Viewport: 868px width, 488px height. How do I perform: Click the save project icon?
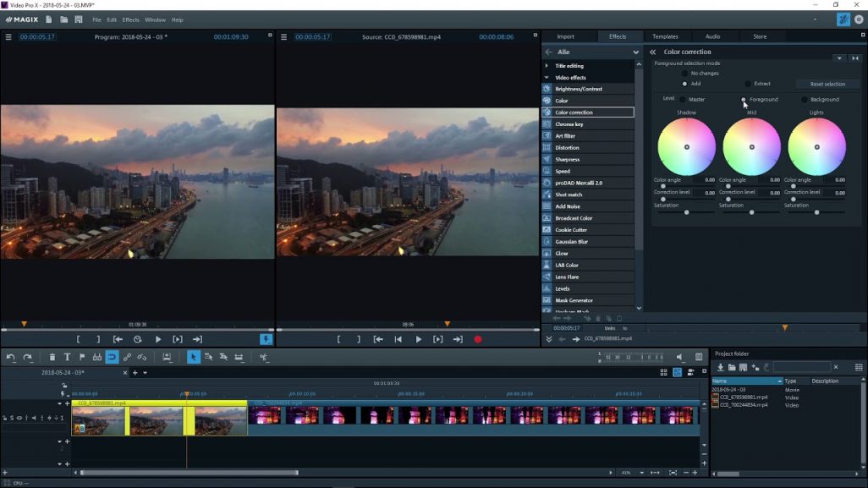79,19
